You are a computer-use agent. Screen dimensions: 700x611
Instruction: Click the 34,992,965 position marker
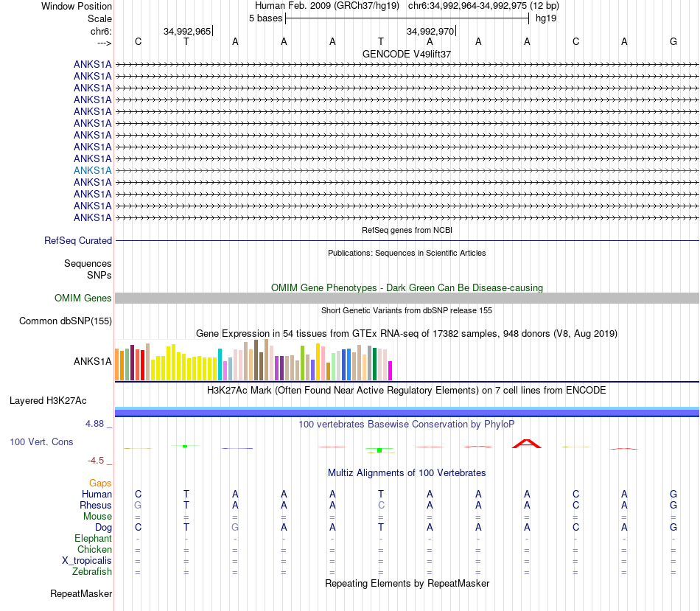pos(187,31)
